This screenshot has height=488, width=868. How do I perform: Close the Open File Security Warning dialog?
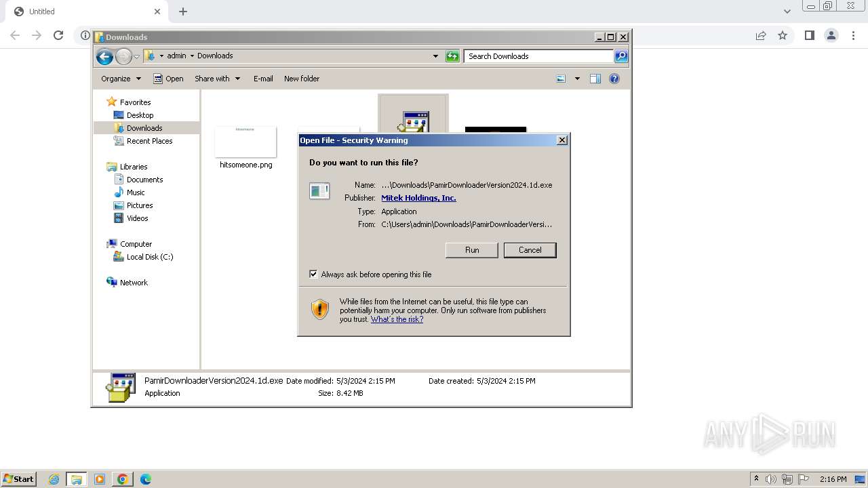click(562, 140)
